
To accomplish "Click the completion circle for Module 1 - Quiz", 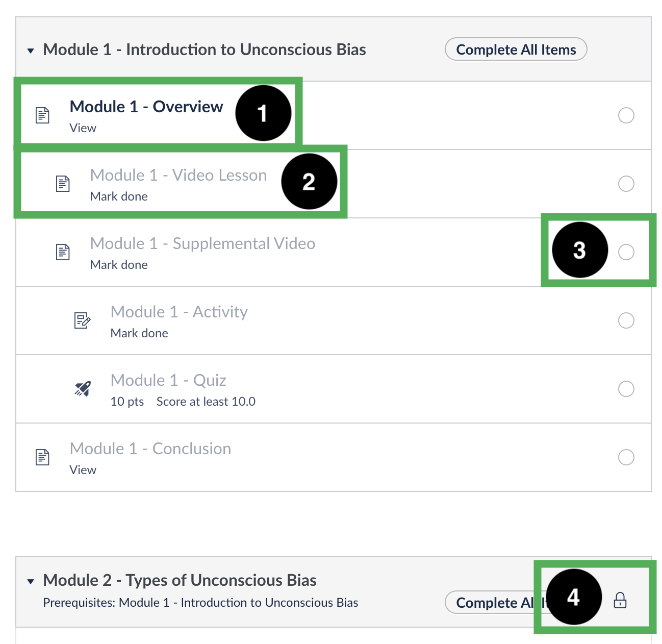I will point(626,389).
